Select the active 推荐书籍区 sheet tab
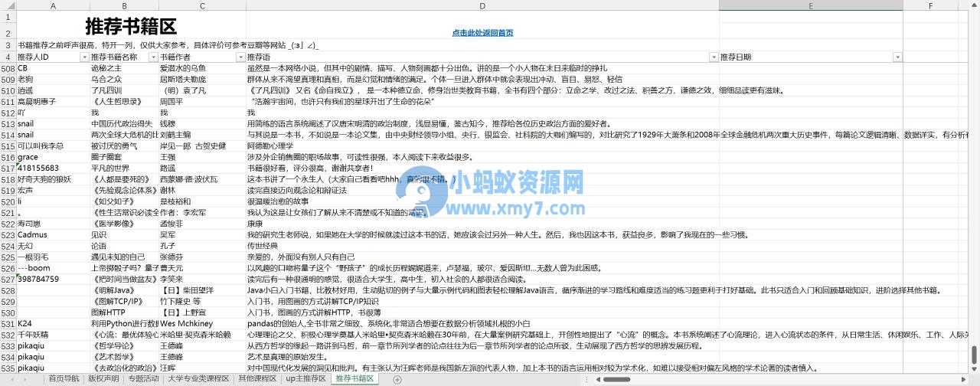This screenshot has height=386, width=980. [x=355, y=379]
